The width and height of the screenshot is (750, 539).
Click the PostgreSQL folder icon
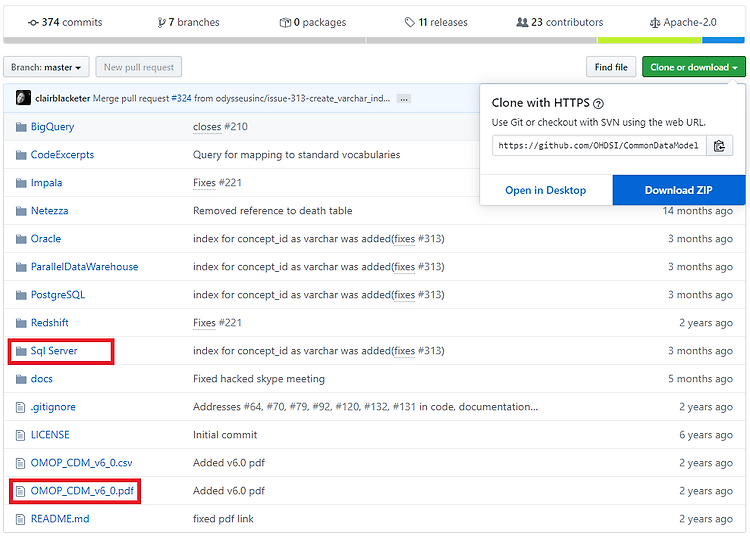click(x=21, y=295)
